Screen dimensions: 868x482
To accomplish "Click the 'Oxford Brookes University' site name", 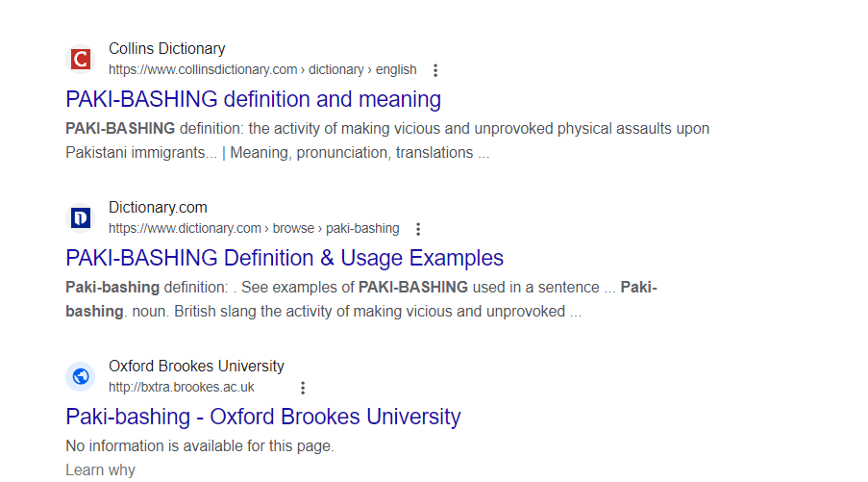I will [196, 367].
